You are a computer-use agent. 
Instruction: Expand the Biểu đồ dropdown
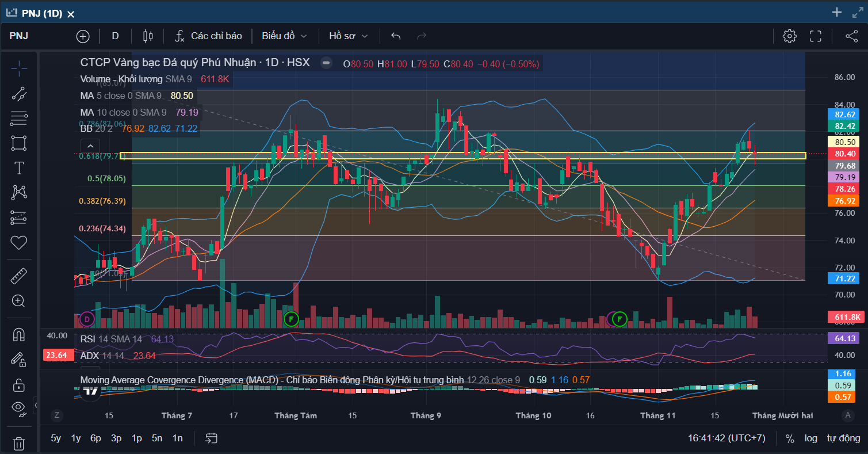(x=284, y=36)
